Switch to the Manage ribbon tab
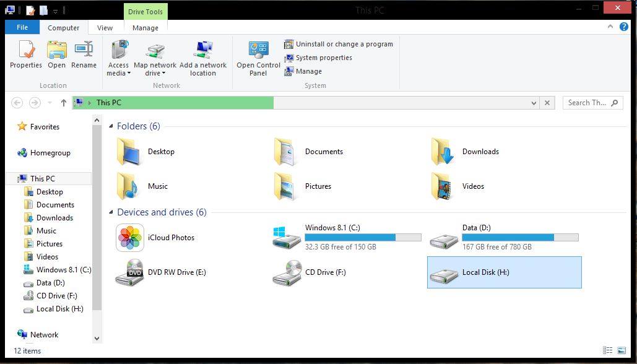This screenshot has width=637, height=364. [145, 28]
